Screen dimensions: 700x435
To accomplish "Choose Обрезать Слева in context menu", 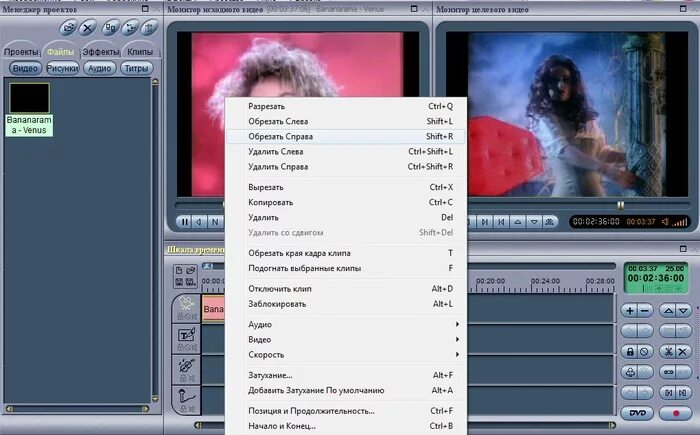I will 346,121.
